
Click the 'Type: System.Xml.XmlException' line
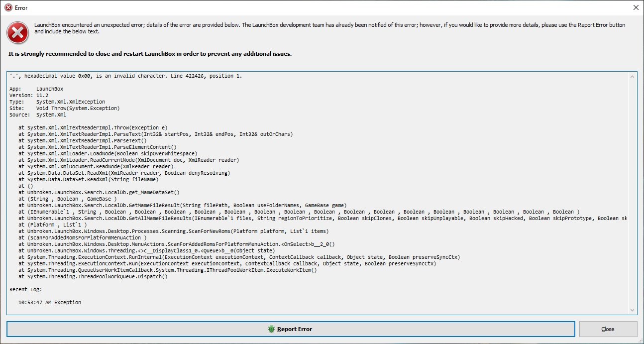(x=57, y=102)
